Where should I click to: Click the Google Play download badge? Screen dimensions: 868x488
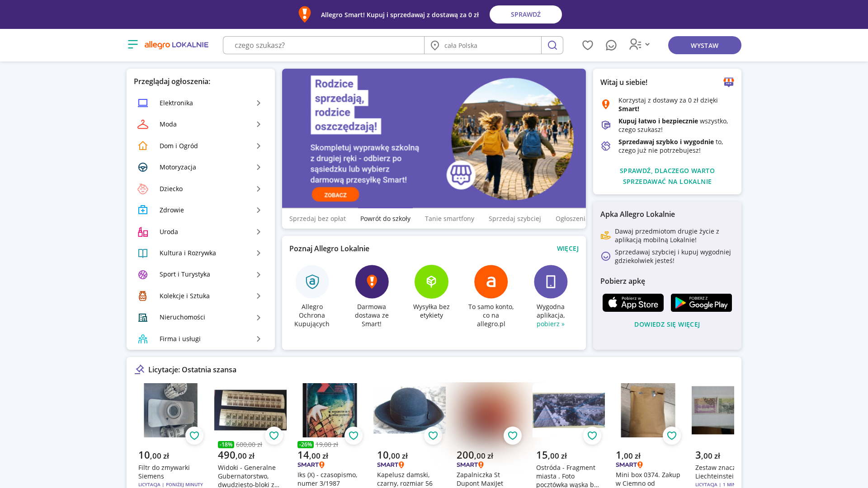point(701,303)
